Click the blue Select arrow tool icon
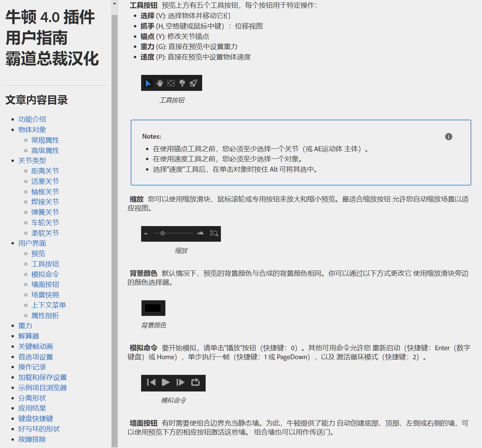482x448 pixels. coord(148,83)
